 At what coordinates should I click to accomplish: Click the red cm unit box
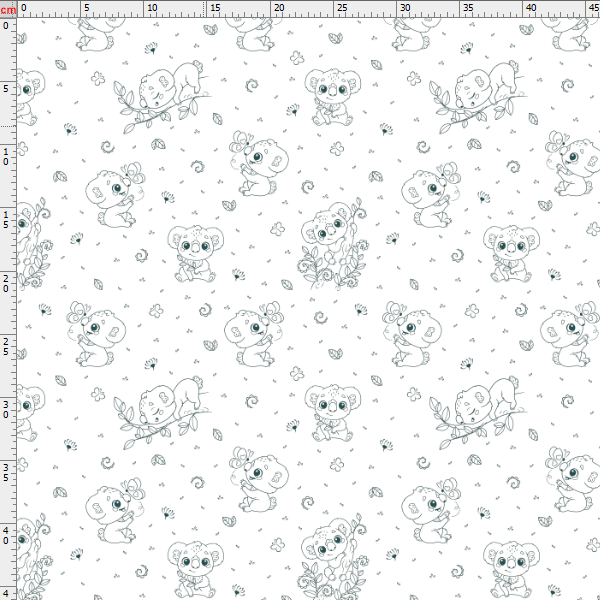click(8, 9)
